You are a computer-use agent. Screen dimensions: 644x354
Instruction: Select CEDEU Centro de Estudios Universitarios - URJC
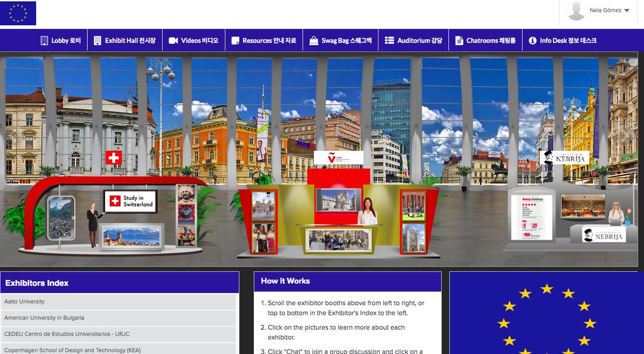coord(118,334)
